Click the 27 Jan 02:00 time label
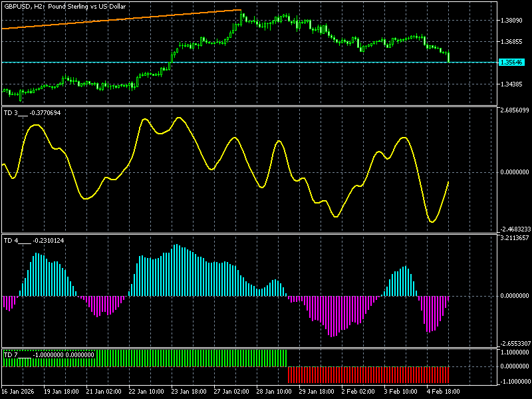Screen dimensions: 532x399 [231, 392]
